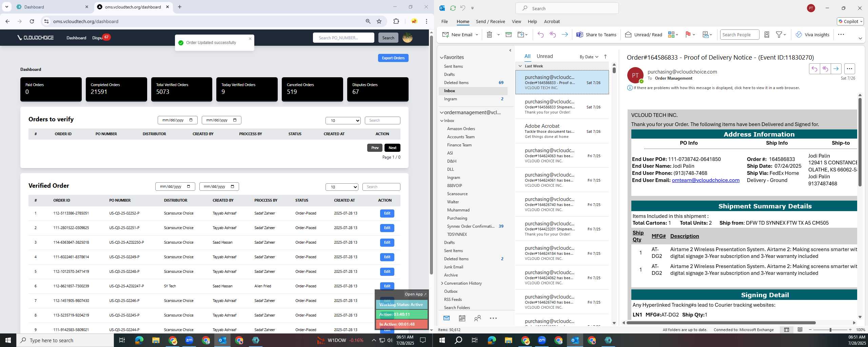
Task: Click Search button next to PO number field
Action: pyautogui.click(x=388, y=38)
